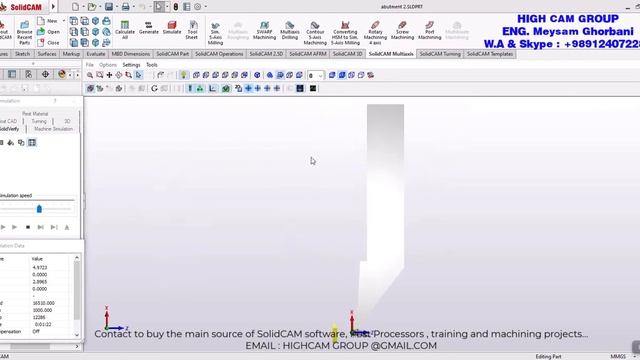Open the Tool Sheet
The width and height of the screenshot is (640, 360).
click(192, 31)
